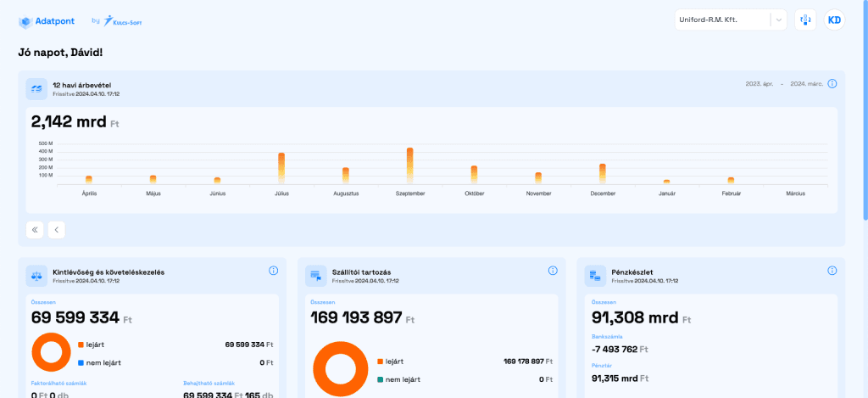Click the scales icon on Kintlévőség card
868x398 pixels.
tap(36, 275)
